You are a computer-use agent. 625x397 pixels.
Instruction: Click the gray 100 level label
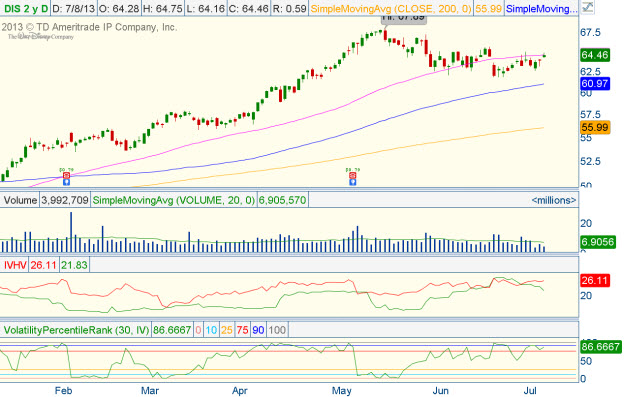(x=277, y=330)
